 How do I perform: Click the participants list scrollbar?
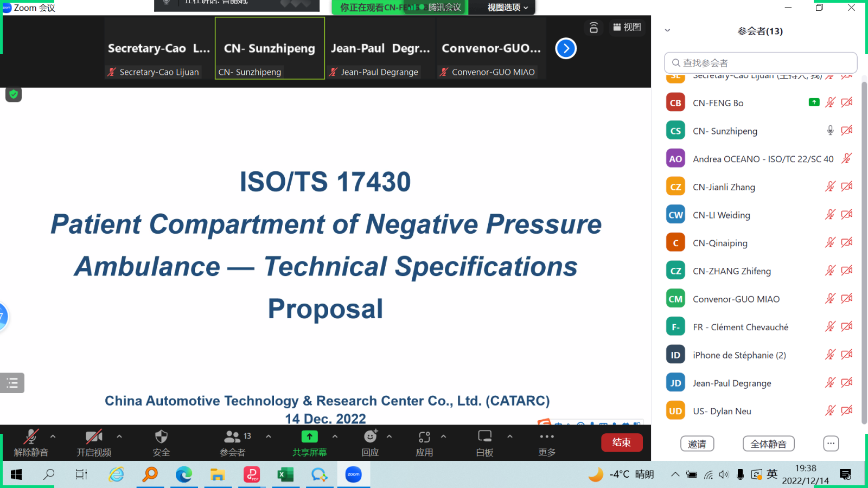coord(864,249)
